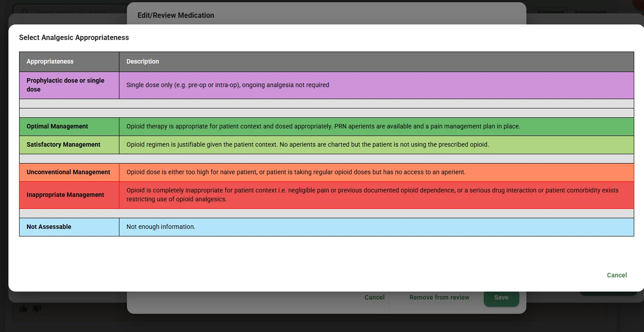Click description starting 'Opioid regimen is justifiable'

[x=308, y=144]
